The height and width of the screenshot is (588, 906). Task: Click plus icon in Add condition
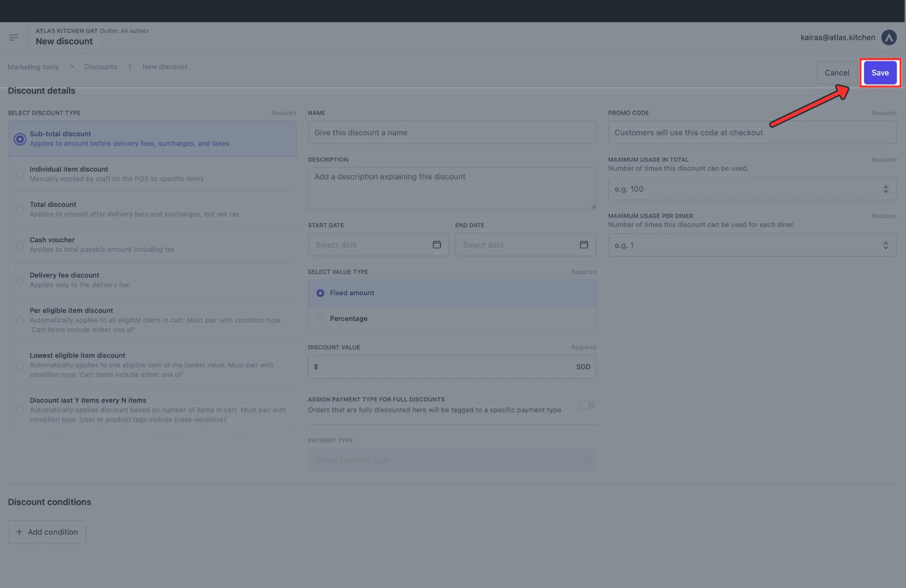click(x=19, y=532)
